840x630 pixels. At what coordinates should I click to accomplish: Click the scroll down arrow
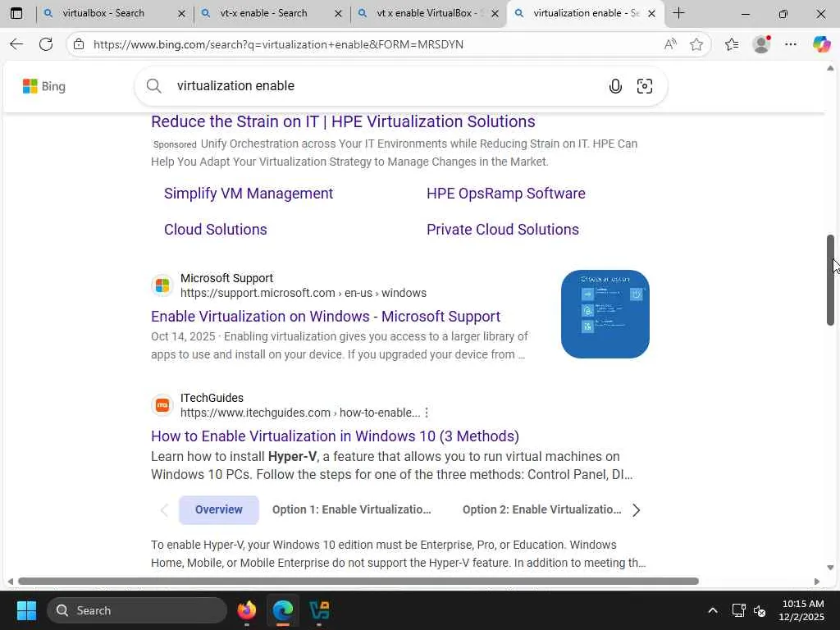point(830,568)
